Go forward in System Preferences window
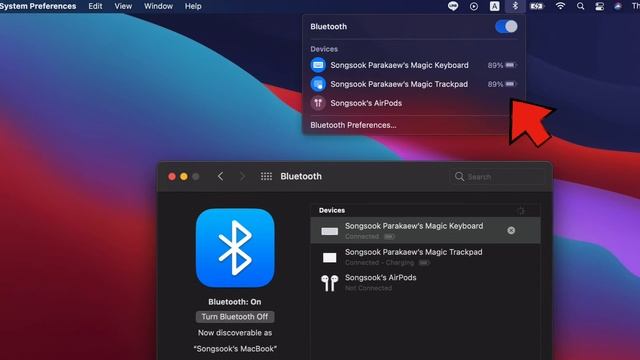This screenshot has height=360, width=640. pyautogui.click(x=242, y=176)
